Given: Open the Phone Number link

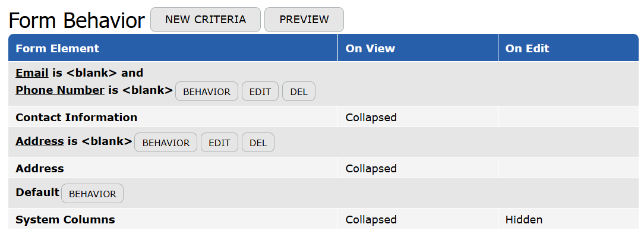Looking at the screenshot, I should (x=60, y=90).
